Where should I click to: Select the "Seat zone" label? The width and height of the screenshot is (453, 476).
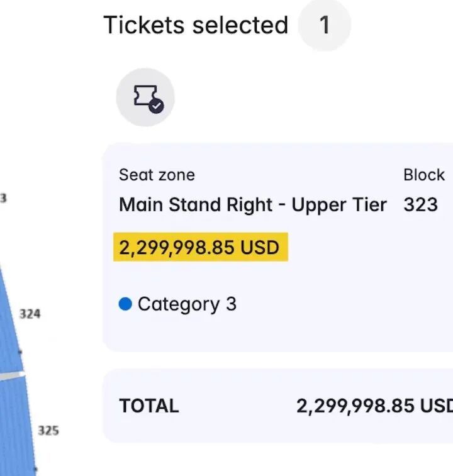pyautogui.click(x=157, y=175)
